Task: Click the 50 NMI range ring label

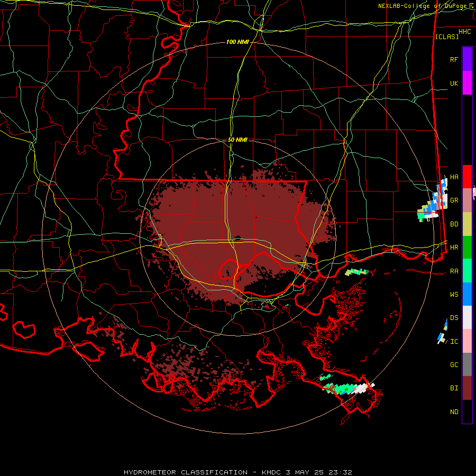Action: tap(237, 140)
